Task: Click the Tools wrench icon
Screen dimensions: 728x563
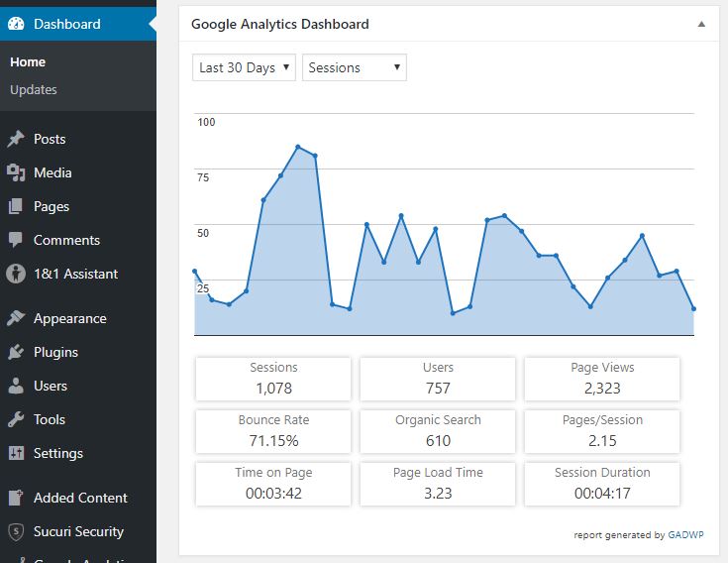Action: tap(16, 419)
